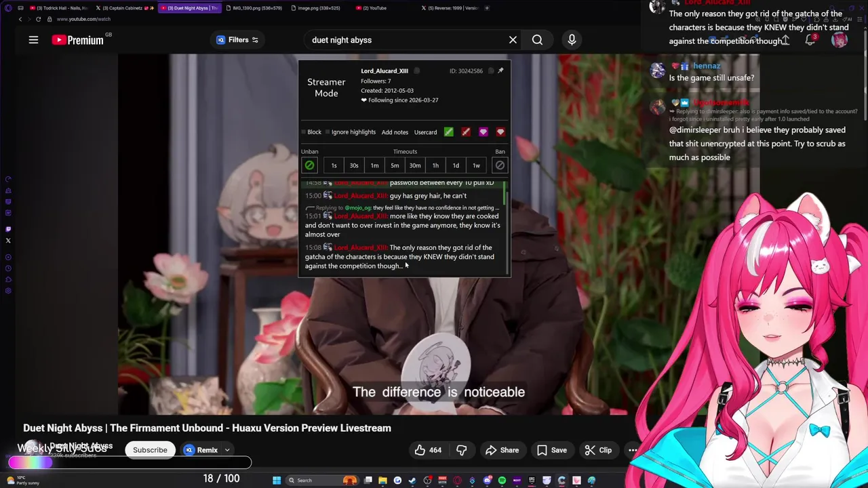Viewport: 868px width, 488px height.
Task: Save video to playlist
Action: click(551, 450)
